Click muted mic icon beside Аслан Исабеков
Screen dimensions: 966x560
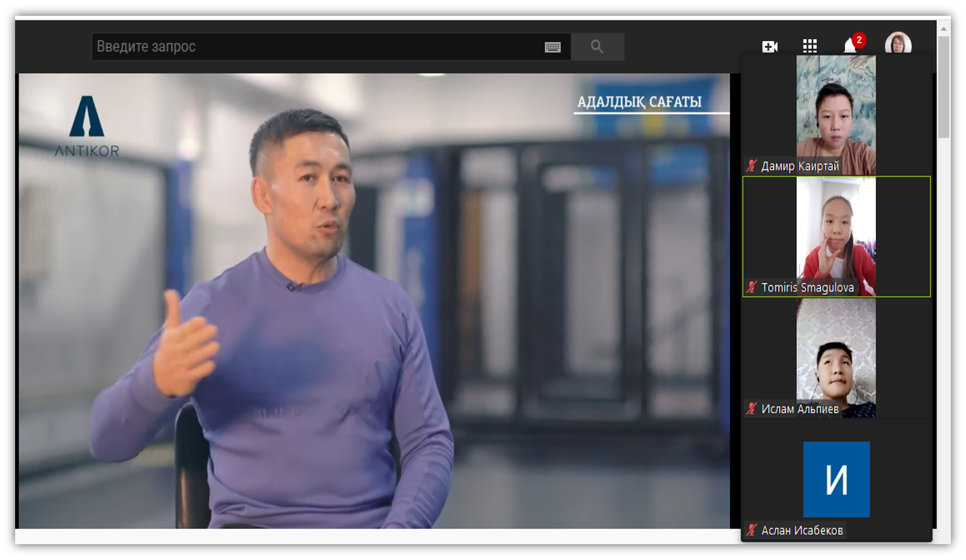pyautogui.click(x=751, y=530)
